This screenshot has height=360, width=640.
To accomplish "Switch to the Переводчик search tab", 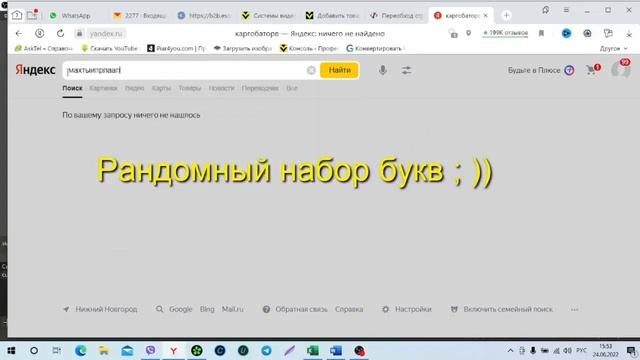I will [260, 88].
